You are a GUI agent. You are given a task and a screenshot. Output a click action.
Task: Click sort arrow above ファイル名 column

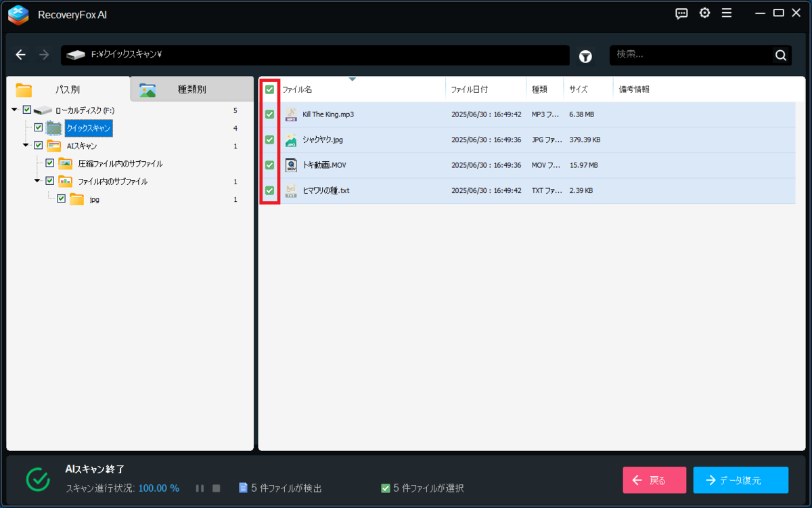pyautogui.click(x=352, y=79)
